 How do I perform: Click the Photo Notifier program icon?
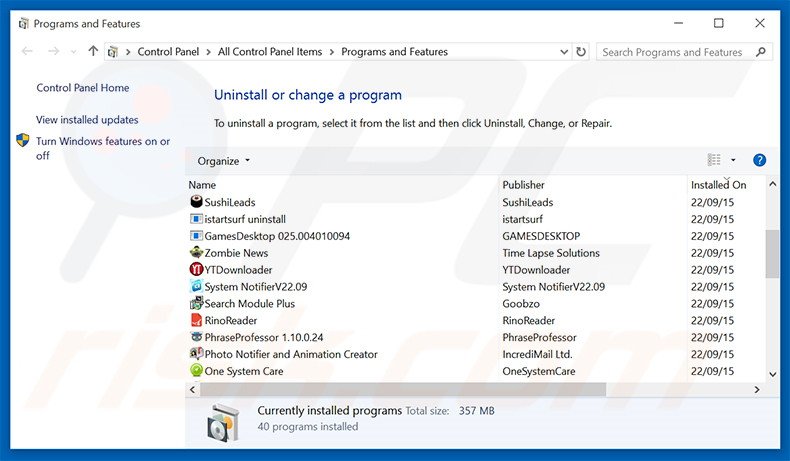tap(196, 354)
